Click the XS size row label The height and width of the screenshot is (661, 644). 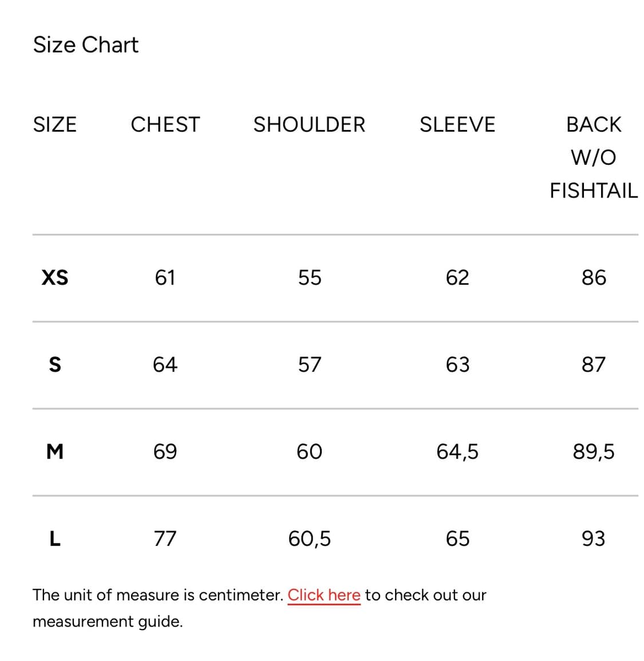pos(55,278)
